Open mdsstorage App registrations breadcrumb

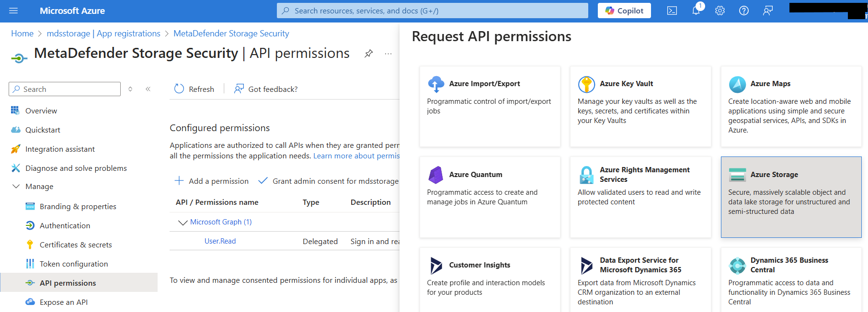pos(103,33)
